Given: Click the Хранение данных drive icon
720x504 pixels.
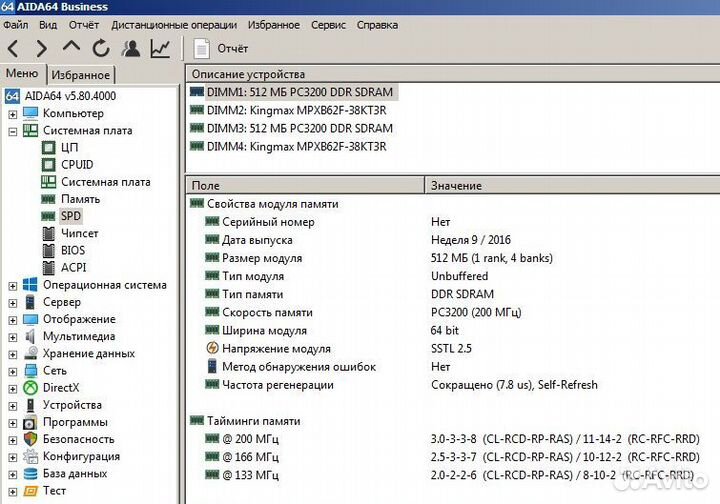Looking at the screenshot, I should tap(31, 353).
